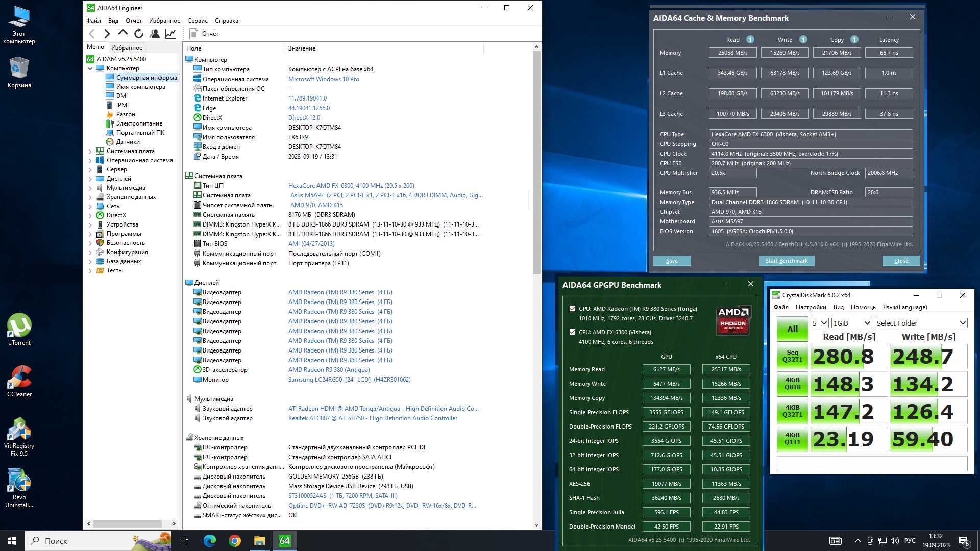Open the Сервис menu in AIDA64

click(x=198, y=21)
